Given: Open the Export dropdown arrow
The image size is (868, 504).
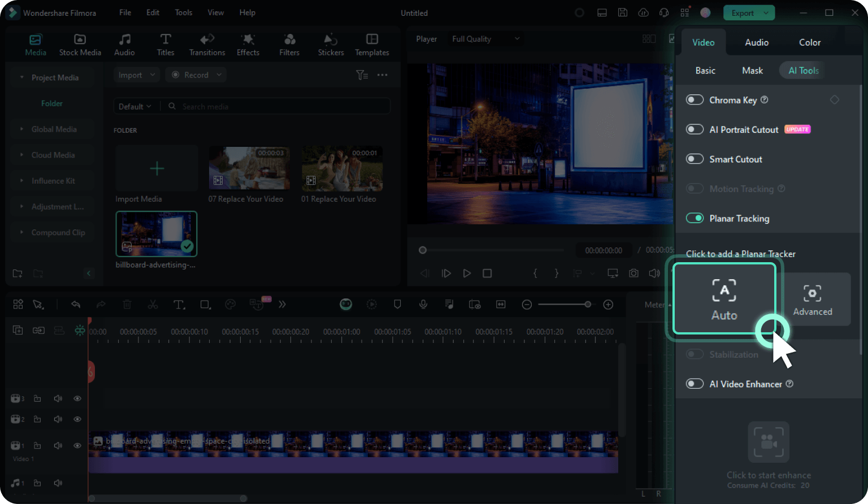Looking at the screenshot, I should 766,12.
